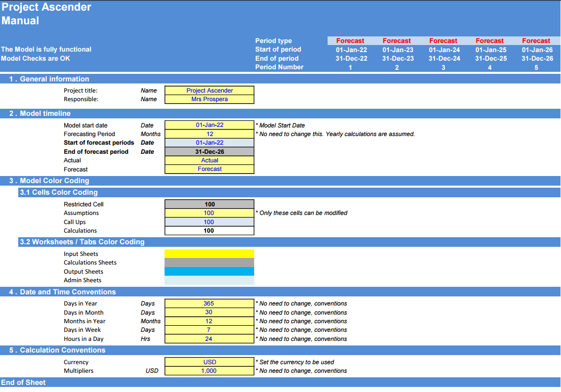Click the pale Admin Sheets color swatch

click(209, 280)
